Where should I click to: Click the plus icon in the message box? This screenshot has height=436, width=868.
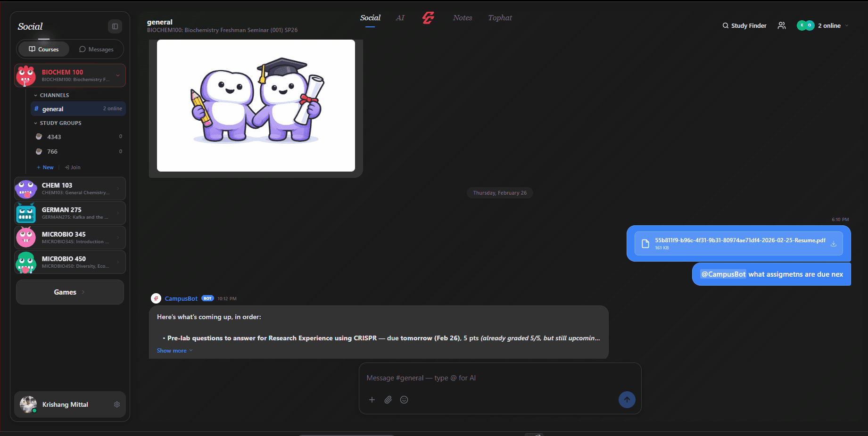click(x=372, y=399)
